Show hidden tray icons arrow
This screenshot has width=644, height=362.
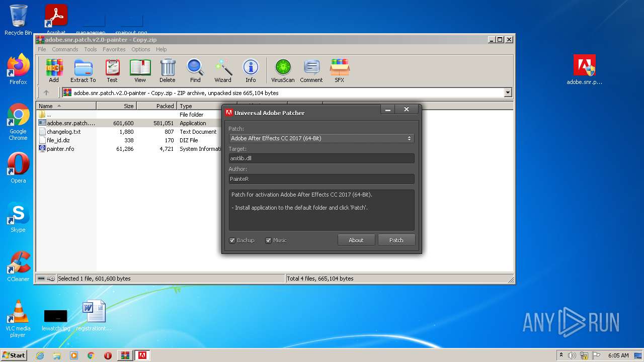click(x=561, y=355)
